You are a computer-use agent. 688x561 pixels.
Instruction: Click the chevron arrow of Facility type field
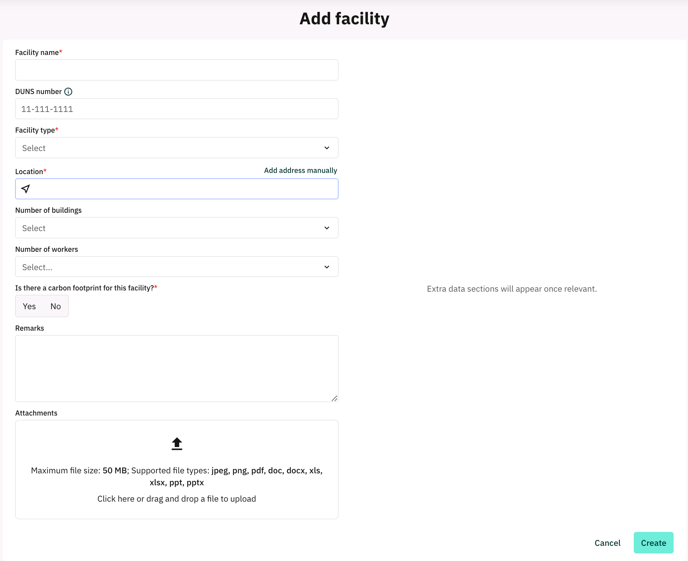(x=326, y=148)
